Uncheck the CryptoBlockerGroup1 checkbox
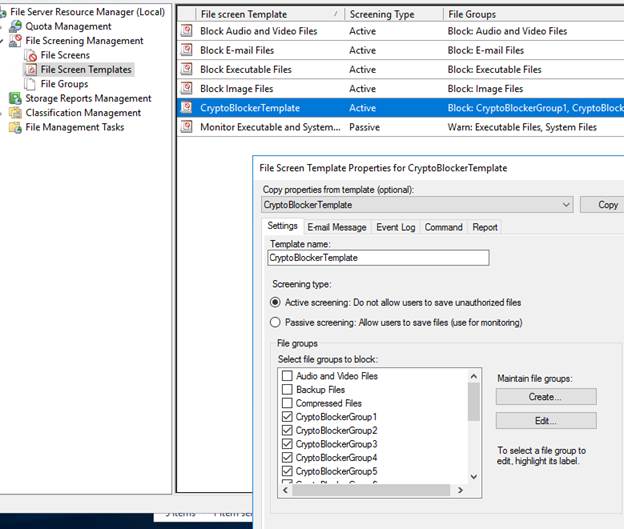 coord(288,417)
